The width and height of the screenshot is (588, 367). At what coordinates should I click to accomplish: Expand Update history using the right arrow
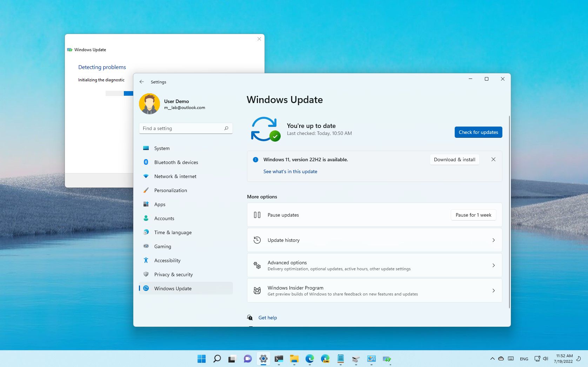click(x=494, y=240)
